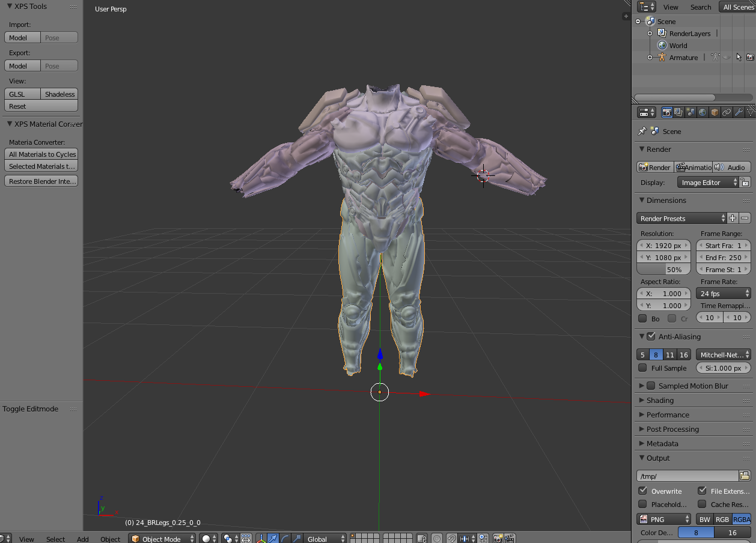Toggle snap magnet icon in header
The width and height of the screenshot is (756, 543).
(x=452, y=539)
